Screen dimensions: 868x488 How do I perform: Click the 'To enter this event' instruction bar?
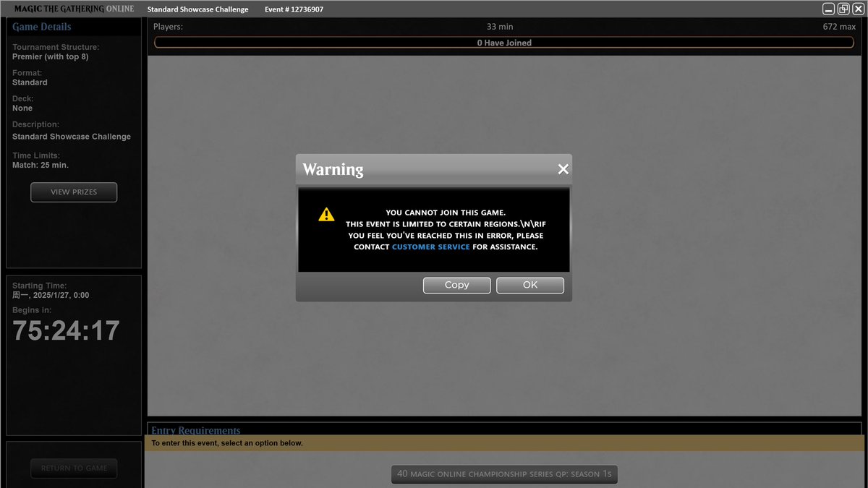click(x=504, y=443)
